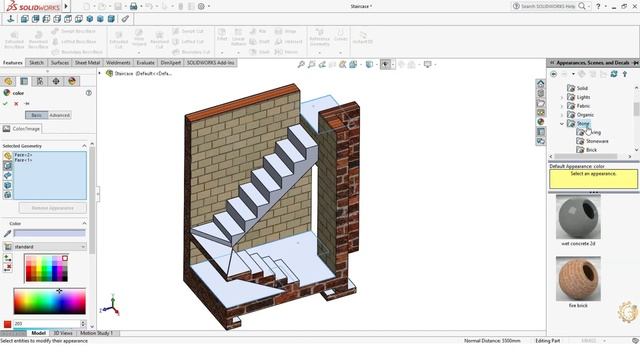Open the Color/Image tab
The height and width of the screenshot is (360, 640).
pyautogui.click(x=21, y=129)
